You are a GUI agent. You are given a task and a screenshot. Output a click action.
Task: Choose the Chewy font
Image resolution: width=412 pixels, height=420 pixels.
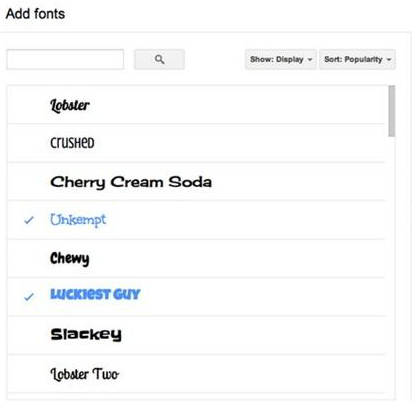69,259
